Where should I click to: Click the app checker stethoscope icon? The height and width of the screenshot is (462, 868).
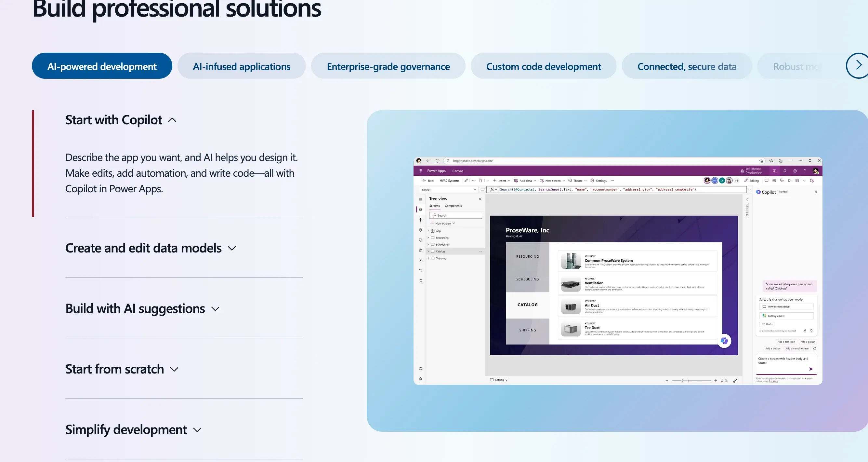pyautogui.click(x=782, y=181)
